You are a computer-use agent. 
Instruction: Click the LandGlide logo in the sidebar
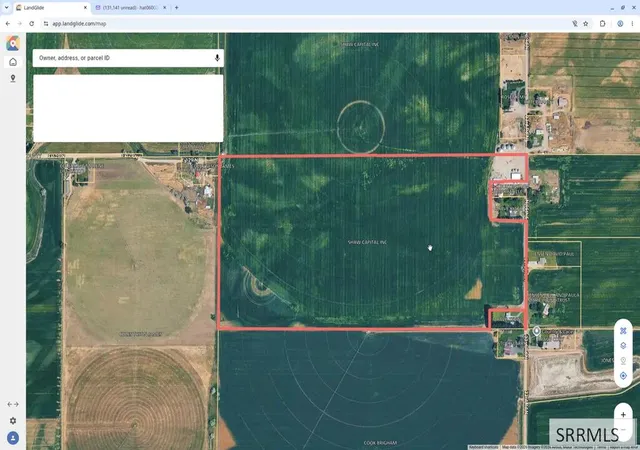tap(13, 43)
